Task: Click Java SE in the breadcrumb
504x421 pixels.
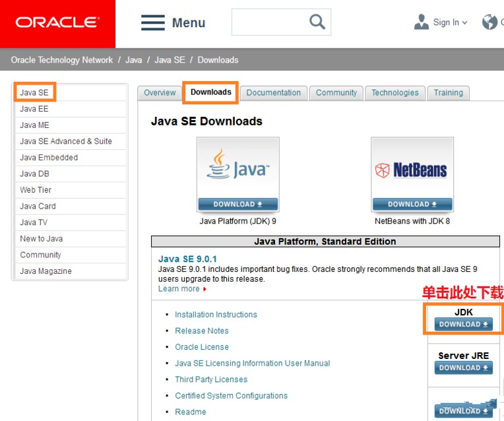Action: pos(170,60)
